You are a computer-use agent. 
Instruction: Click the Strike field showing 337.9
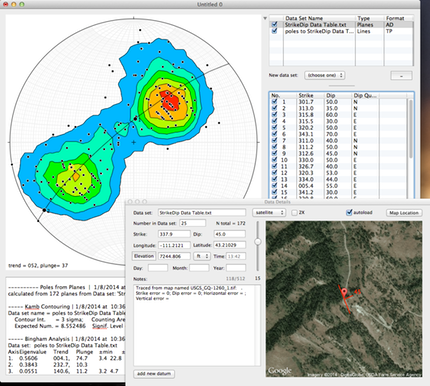click(174, 234)
